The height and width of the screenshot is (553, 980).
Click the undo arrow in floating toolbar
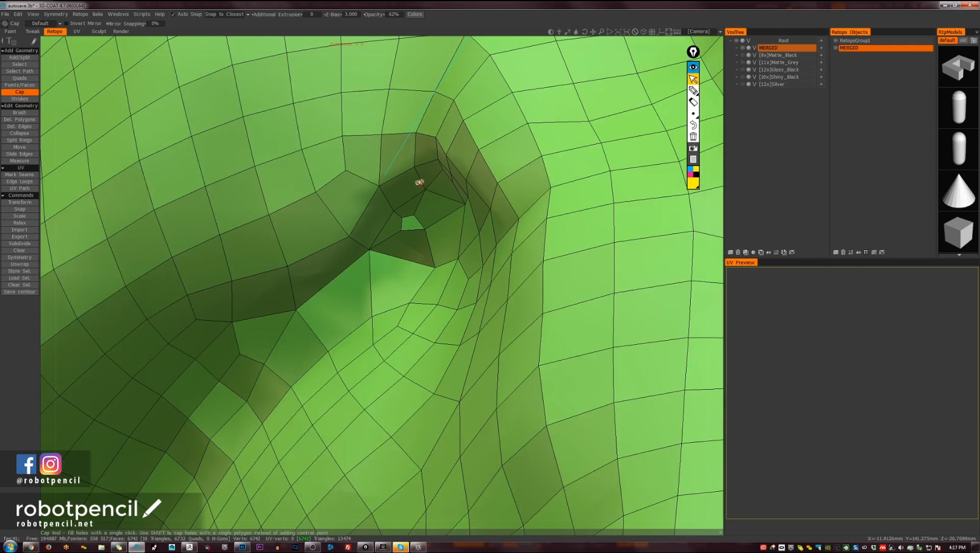(x=693, y=125)
